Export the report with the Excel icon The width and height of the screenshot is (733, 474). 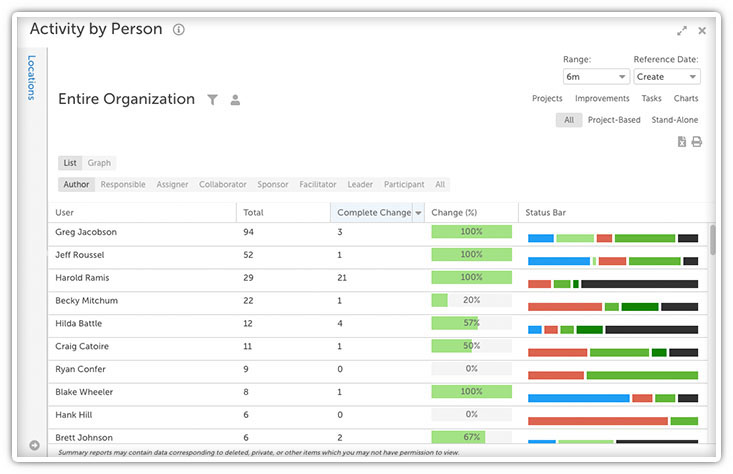682,142
